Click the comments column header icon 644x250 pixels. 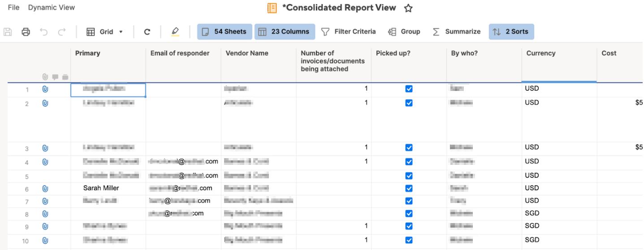click(55, 77)
